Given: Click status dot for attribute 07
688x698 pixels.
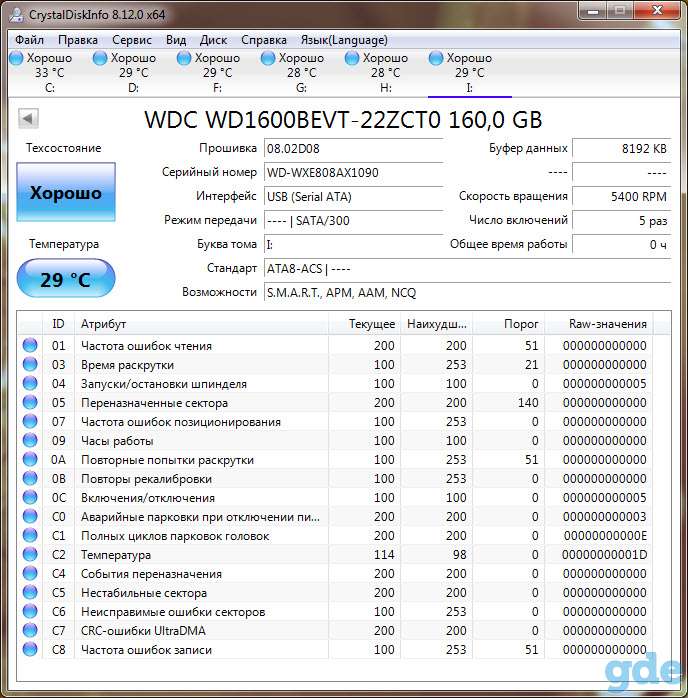Looking at the screenshot, I should [30, 421].
